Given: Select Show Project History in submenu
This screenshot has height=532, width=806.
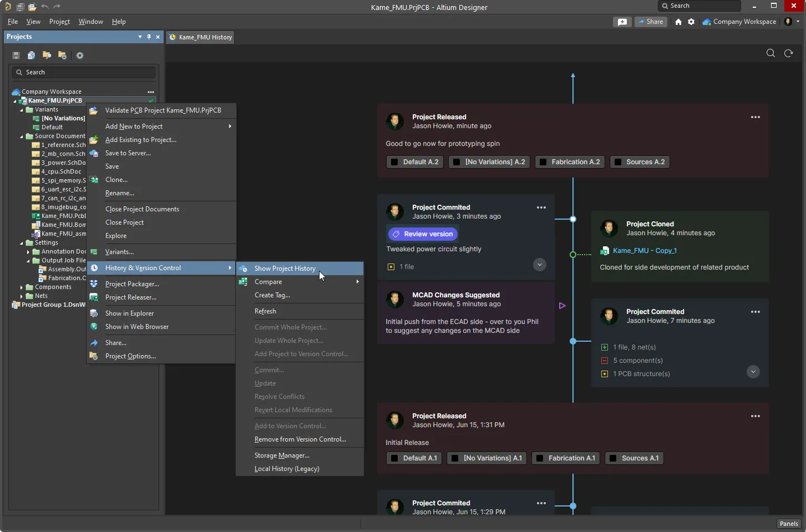Looking at the screenshot, I should pyautogui.click(x=300, y=268).
